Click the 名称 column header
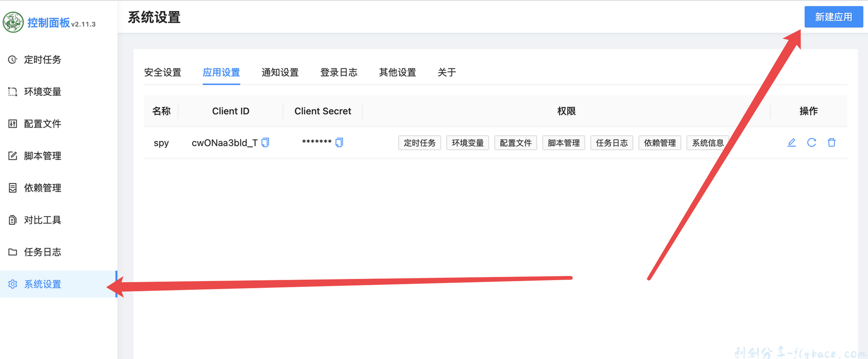This screenshot has width=868, height=359. (x=161, y=111)
